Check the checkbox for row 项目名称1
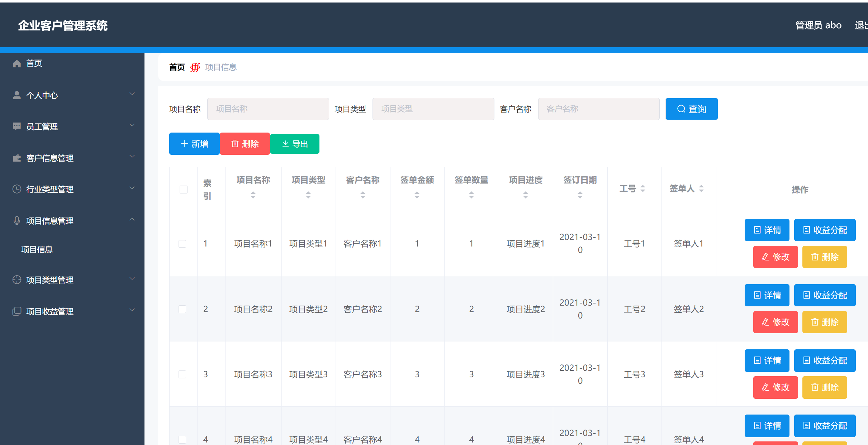The width and height of the screenshot is (868, 445). (182, 244)
